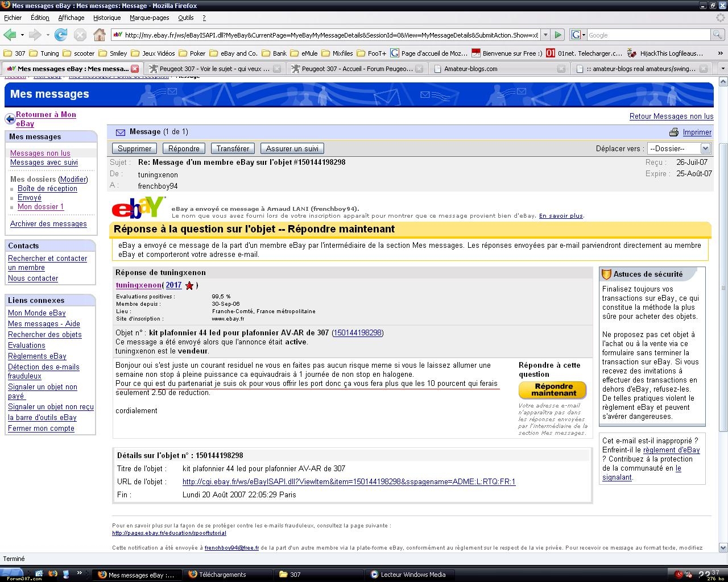Open the Bank bookmarks folder

274,53
